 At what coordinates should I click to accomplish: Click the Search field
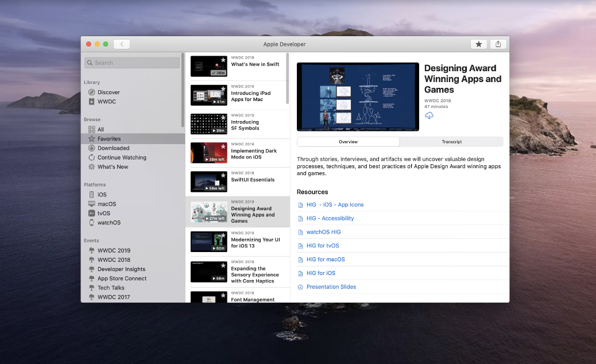point(132,63)
